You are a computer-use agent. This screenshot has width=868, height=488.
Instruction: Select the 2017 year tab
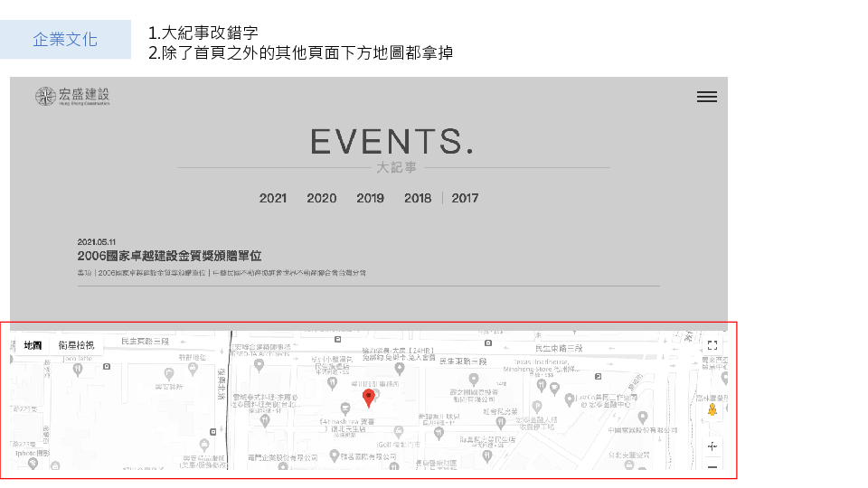[465, 198]
